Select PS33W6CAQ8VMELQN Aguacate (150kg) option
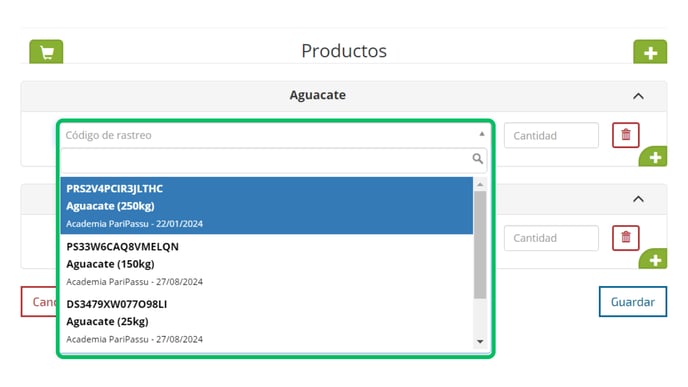This screenshot has height=387, width=688. [267, 263]
